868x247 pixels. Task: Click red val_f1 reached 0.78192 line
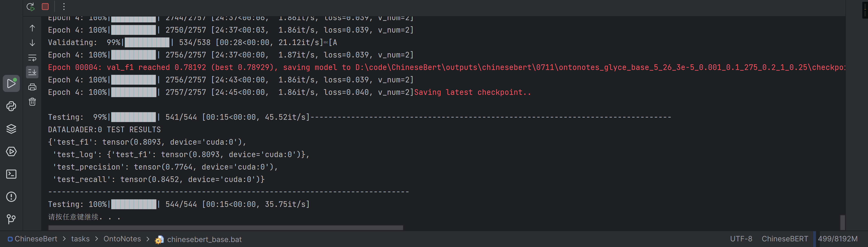point(447,67)
